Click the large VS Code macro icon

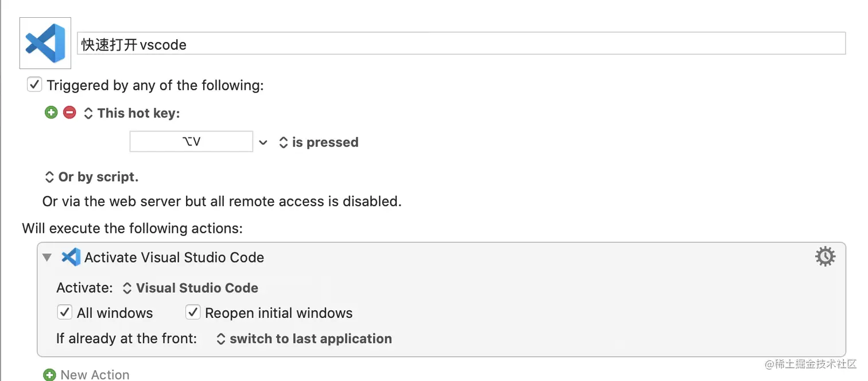[45, 43]
